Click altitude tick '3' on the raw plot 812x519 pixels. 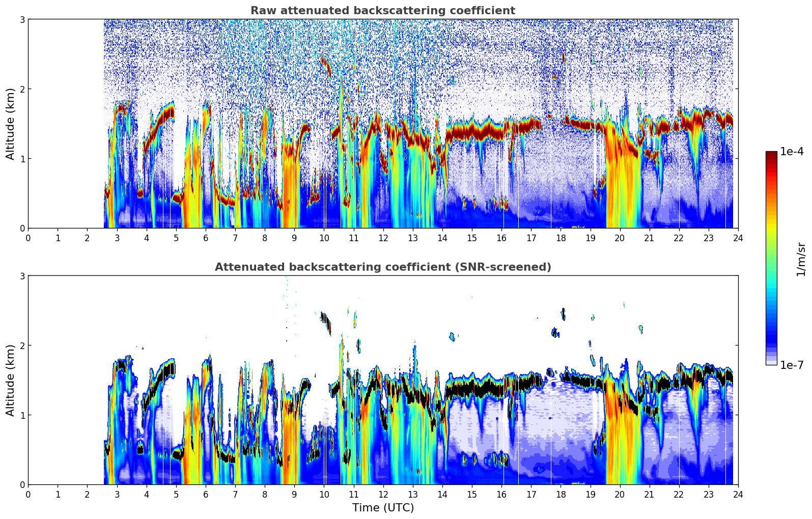point(22,19)
